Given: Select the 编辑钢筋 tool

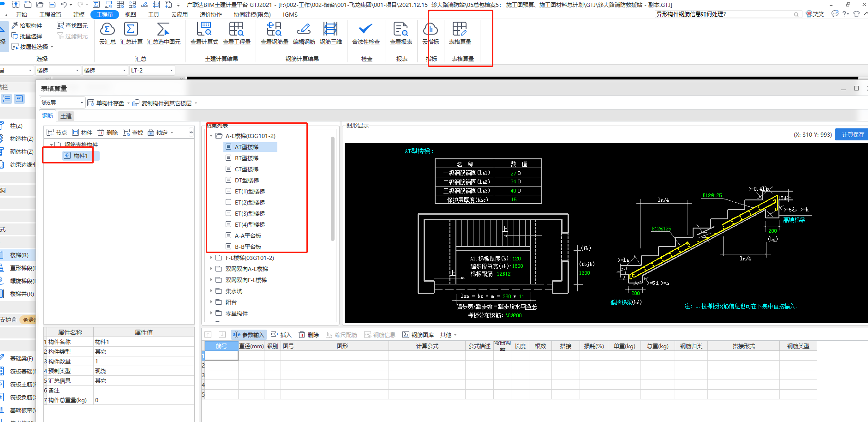Looking at the screenshot, I should 304,34.
